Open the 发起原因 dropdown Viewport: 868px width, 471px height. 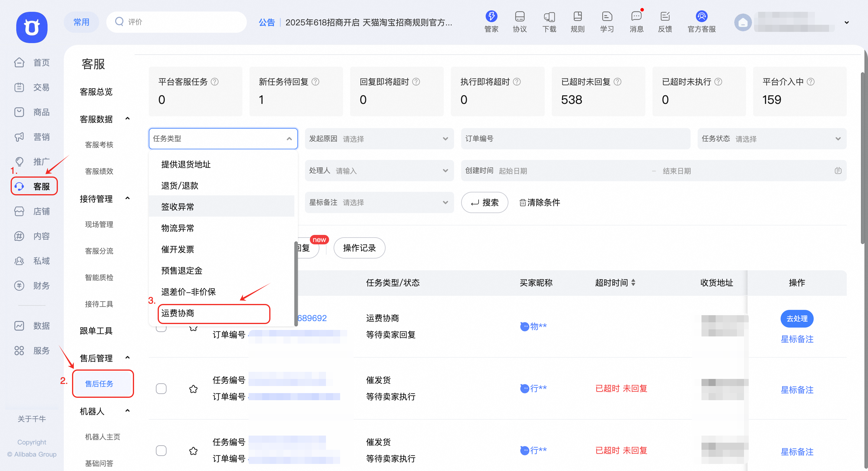coord(379,138)
